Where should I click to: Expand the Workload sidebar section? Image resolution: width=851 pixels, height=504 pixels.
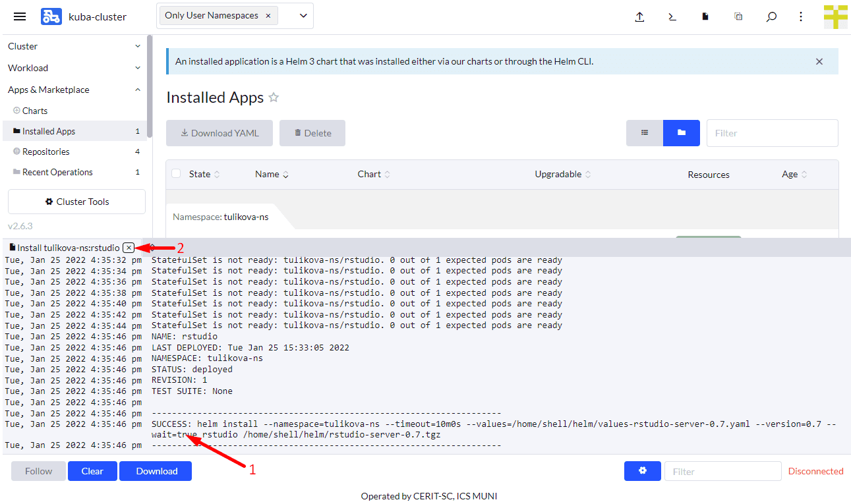pos(138,68)
